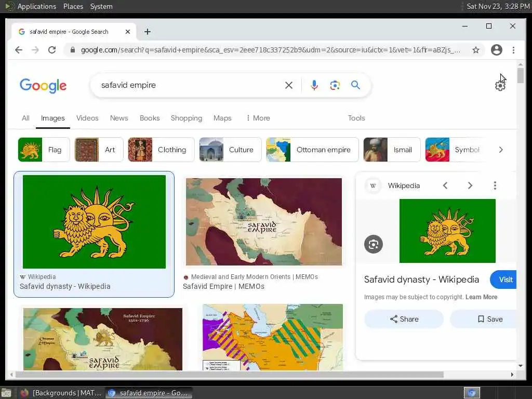Clear the search box text
532x399 pixels.
[289, 85]
